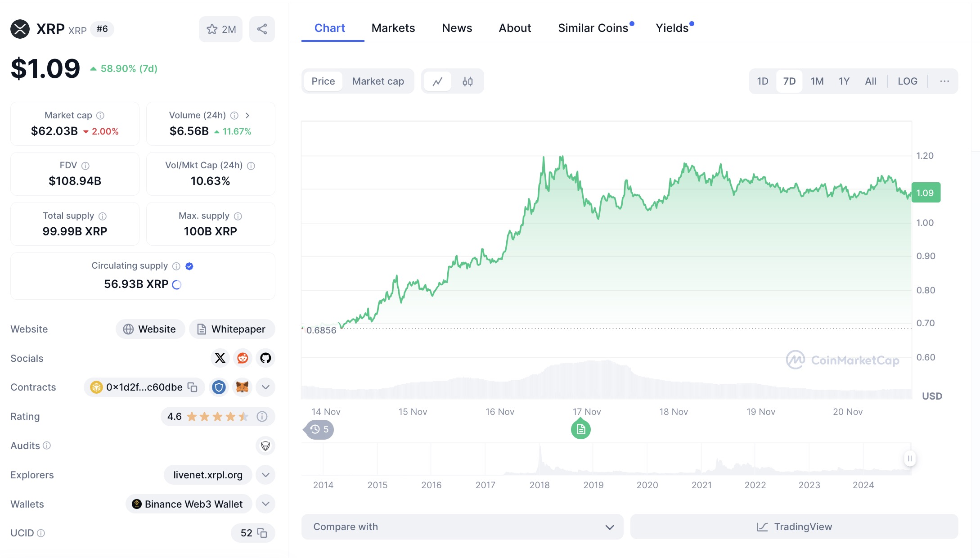
Task: Open XRP's Reddit social link
Action: (x=243, y=358)
